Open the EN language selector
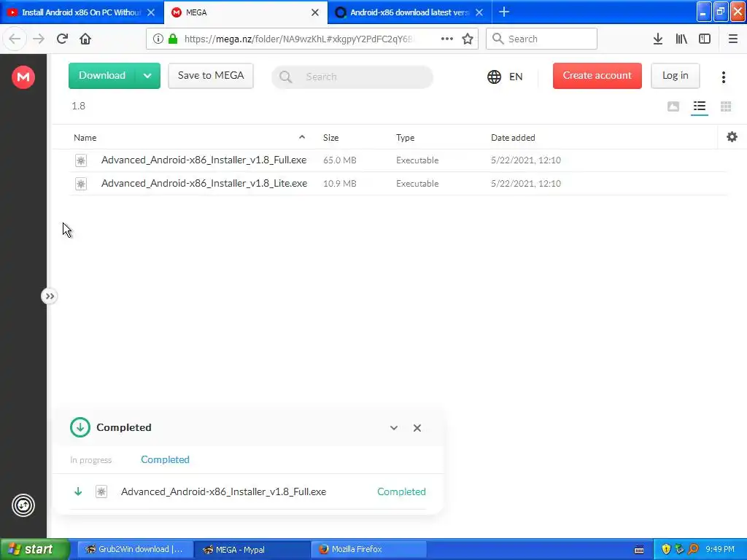 (516, 77)
